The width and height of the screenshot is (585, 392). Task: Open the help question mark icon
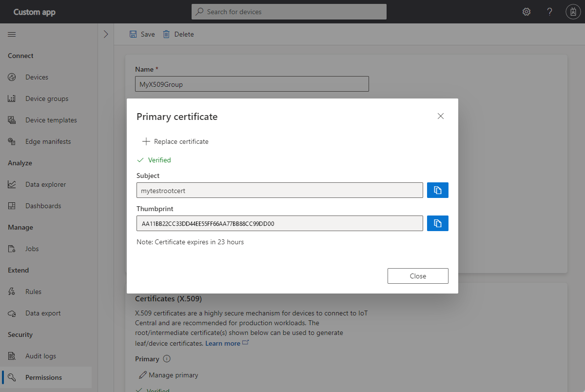click(549, 12)
